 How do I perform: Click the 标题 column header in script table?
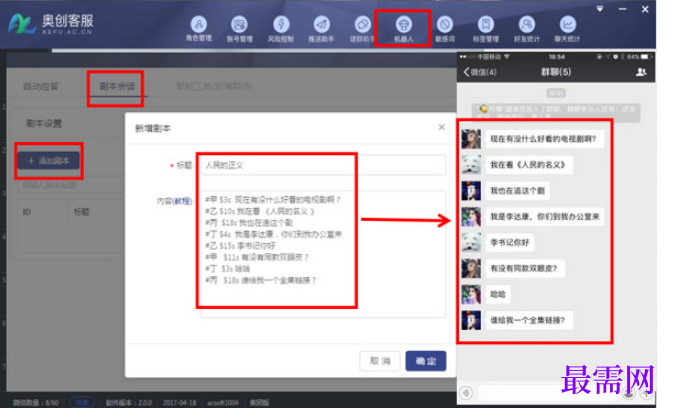pos(82,212)
